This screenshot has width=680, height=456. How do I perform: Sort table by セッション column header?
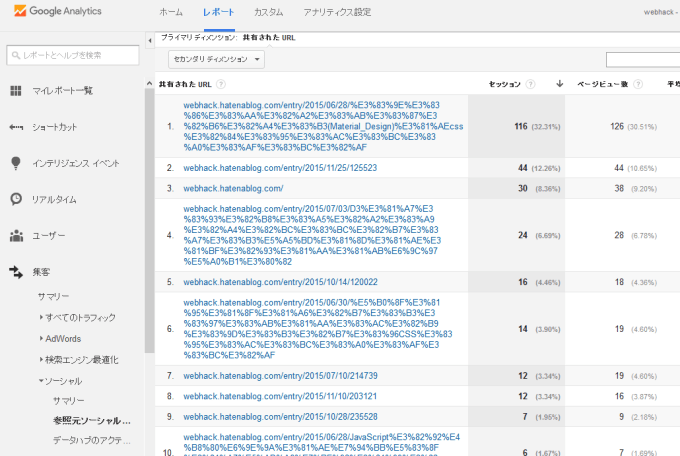pyautogui.click(x=504, y=85)
